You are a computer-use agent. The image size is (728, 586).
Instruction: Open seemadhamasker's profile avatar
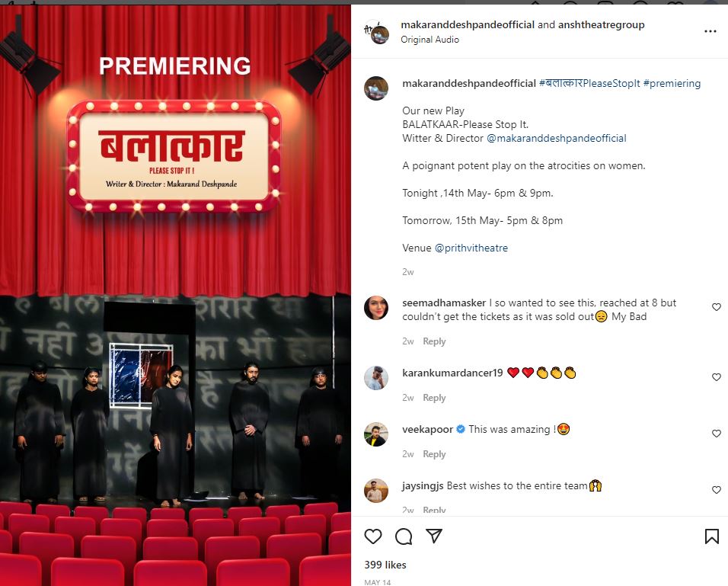coord(376,308)
